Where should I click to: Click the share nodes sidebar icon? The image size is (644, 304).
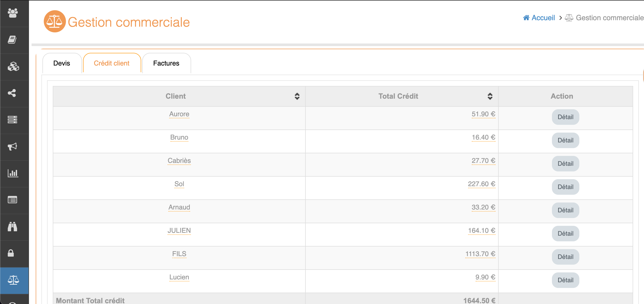point(12,93)
